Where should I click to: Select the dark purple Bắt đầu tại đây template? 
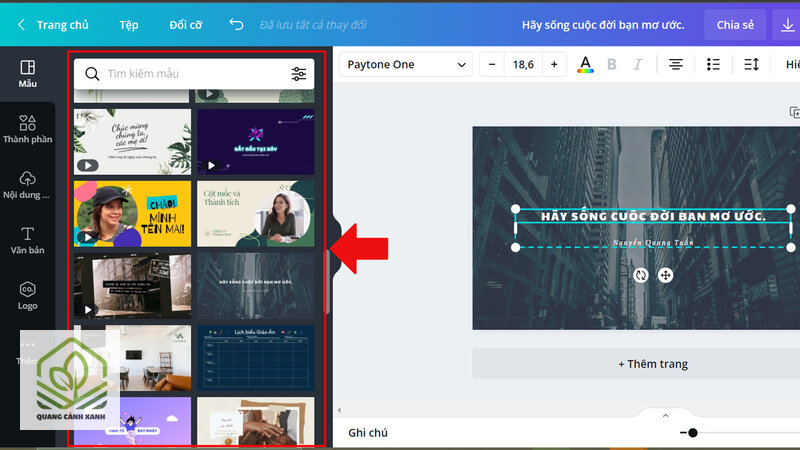pyautogui.click(x=256, y=142)
